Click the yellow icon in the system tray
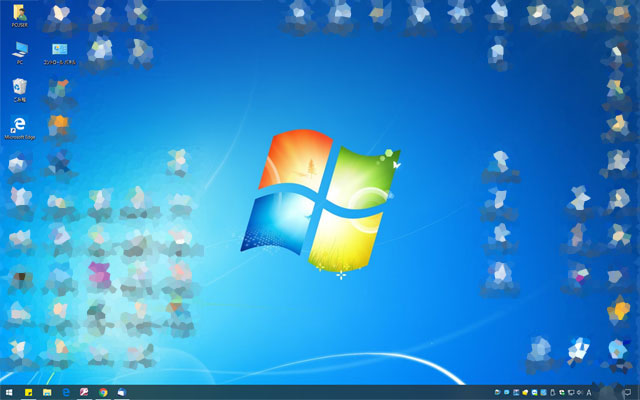The image size is (640, 400). coord(526,392)
